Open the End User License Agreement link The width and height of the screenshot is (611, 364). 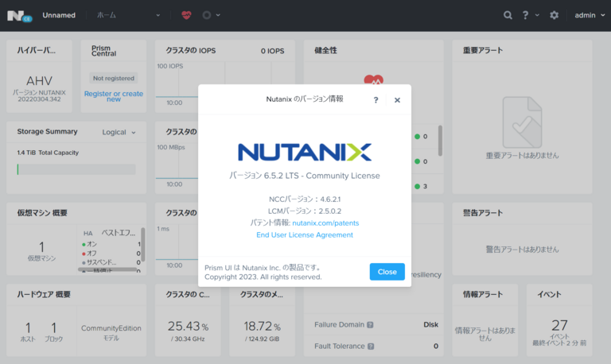[x=305, y=234]
